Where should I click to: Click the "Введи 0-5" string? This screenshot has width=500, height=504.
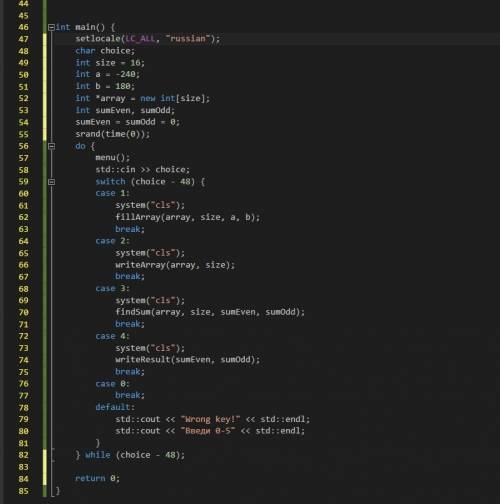[208, 431]
